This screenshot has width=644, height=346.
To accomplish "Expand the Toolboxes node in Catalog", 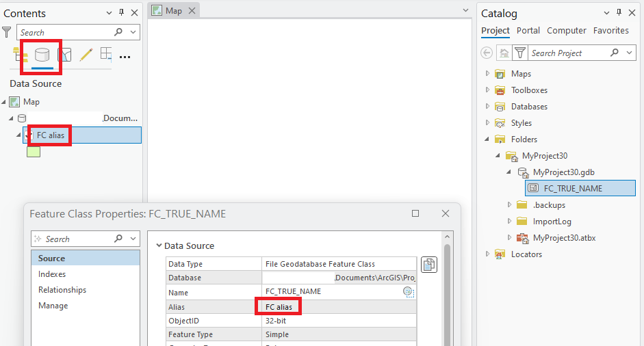I will (x=487, y=90).
